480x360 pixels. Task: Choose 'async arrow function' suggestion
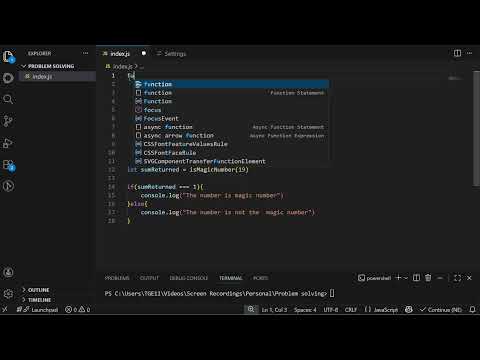coord(231,135)
